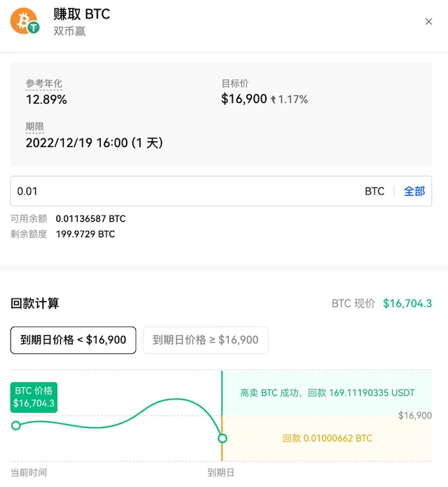Viewport: 448px width, 487px height.
Task: Click the 1.17% price change indicator
Action: (289, 99)
